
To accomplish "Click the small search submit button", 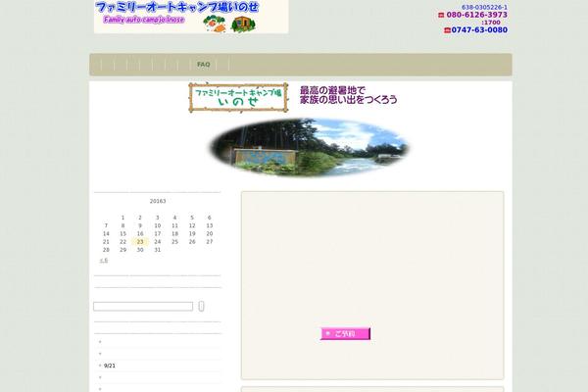I will pyautogui.click(x=201, y=306).
